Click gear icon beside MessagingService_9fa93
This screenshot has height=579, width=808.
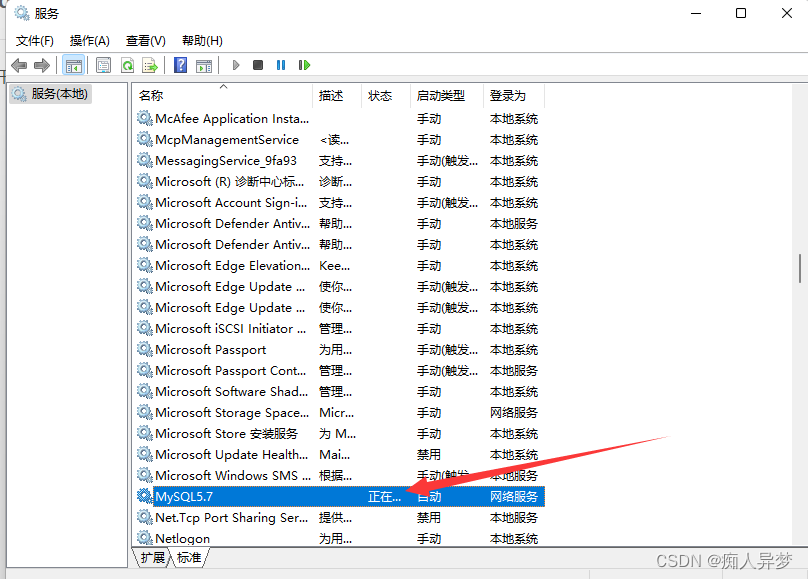[144, 160]
